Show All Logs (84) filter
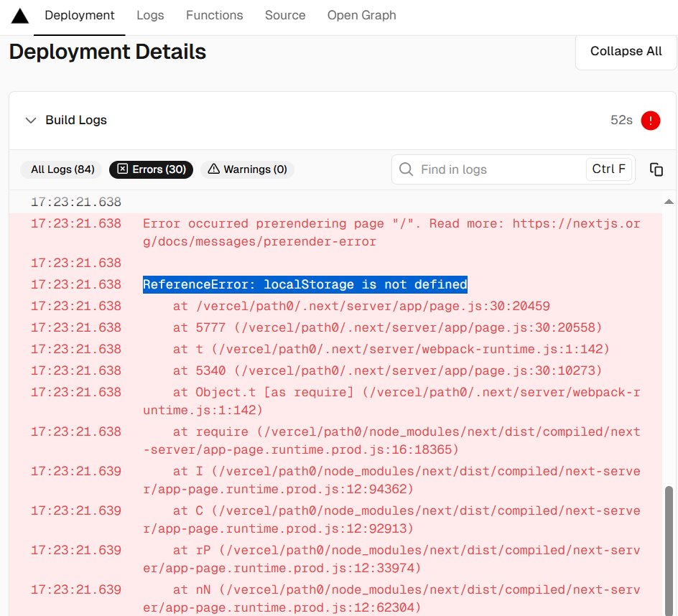 61,169
